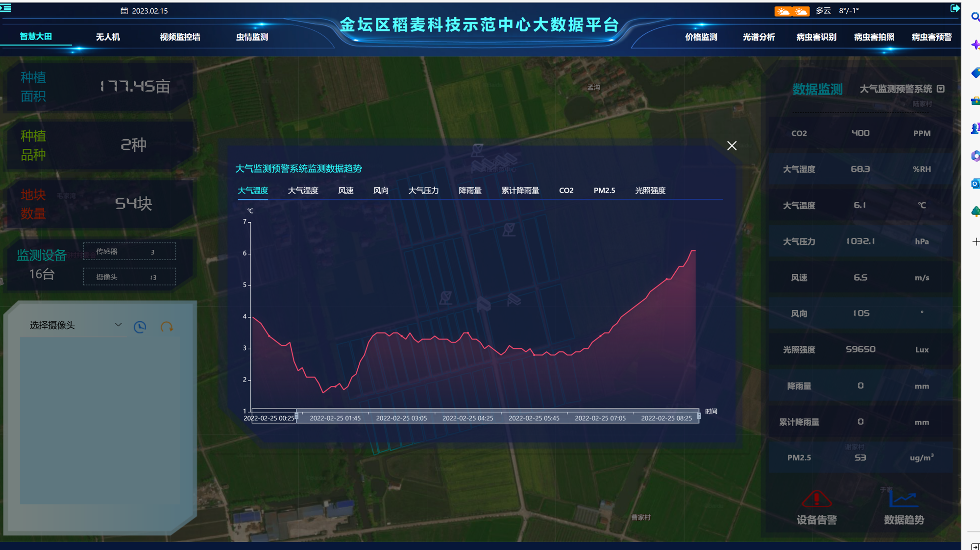Image resolution: width=980 pixels, height=550 pixels.
Task: Click the calendar icon beside 2023.02.15
Action: 124,11
